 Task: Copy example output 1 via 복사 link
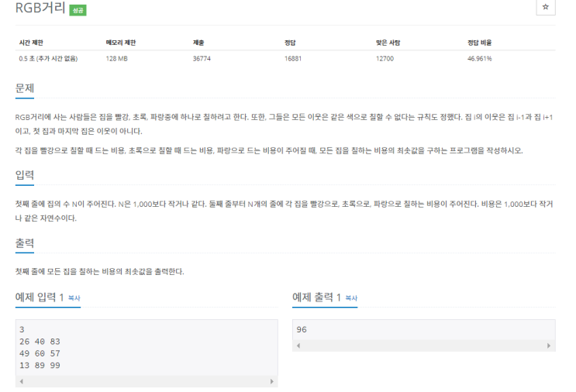coord(351,298)
